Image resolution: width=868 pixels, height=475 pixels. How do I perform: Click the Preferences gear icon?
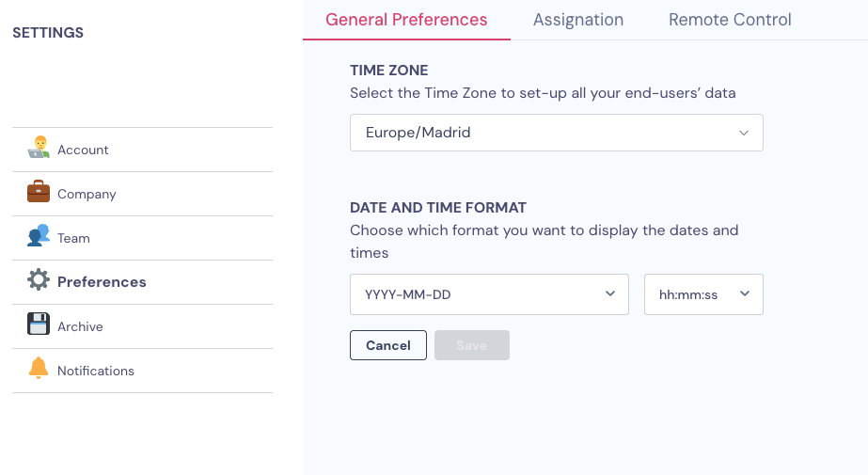click(39, 279)
